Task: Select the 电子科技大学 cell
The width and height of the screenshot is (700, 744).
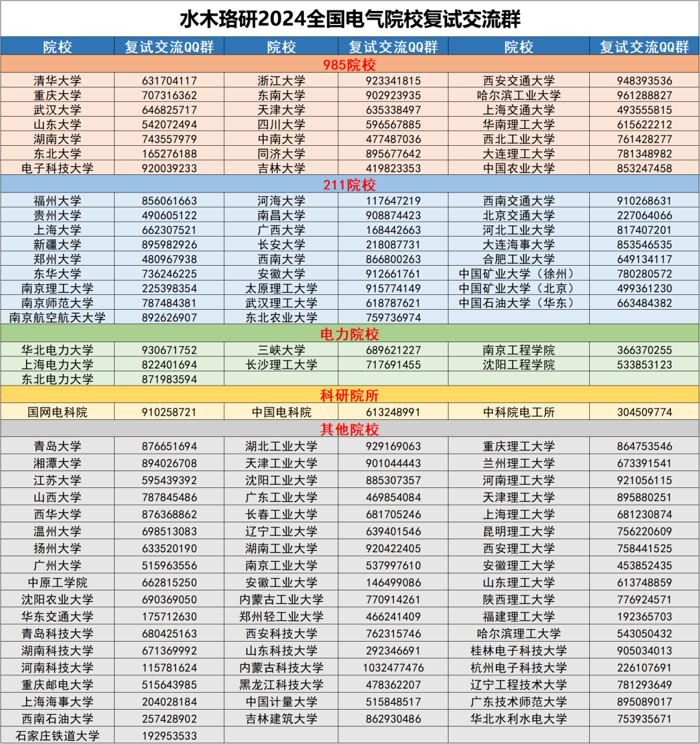Action: click(x=58, y=169)
